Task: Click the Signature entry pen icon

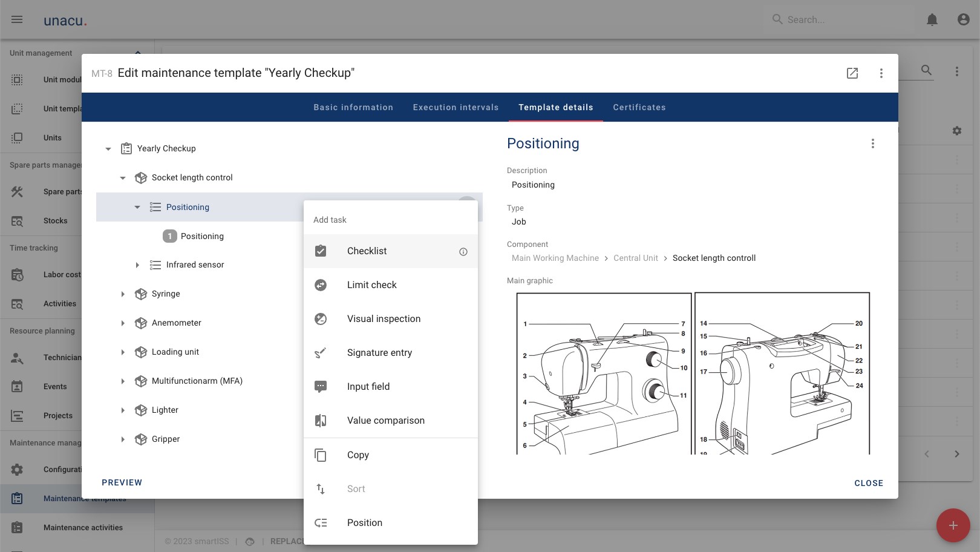Action: pyautogui.click(x=321, y=353)
